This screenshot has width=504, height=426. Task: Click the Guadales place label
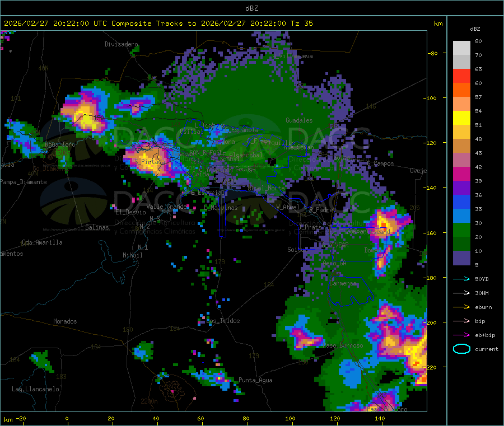pyautogui.click(x=299, y=120)
